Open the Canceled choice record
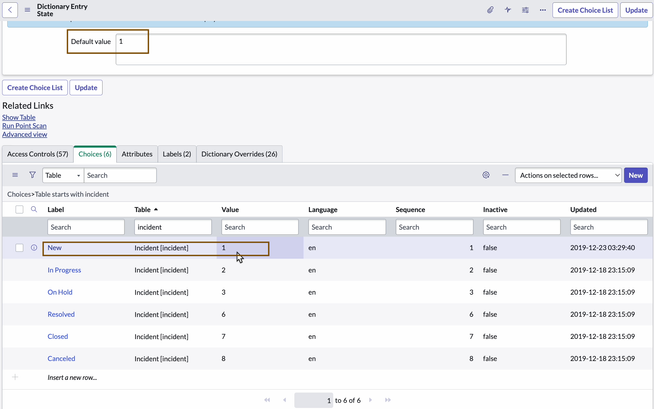The width and height of the screenshot is (654, 409). coord(61,359)
